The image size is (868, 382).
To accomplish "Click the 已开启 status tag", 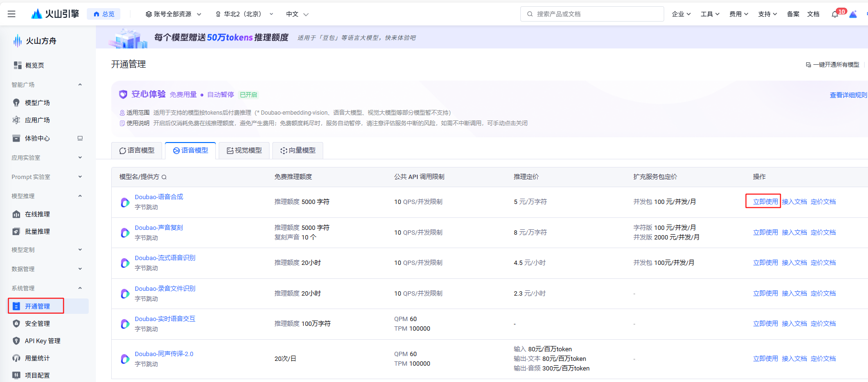I will click(248, 95).
